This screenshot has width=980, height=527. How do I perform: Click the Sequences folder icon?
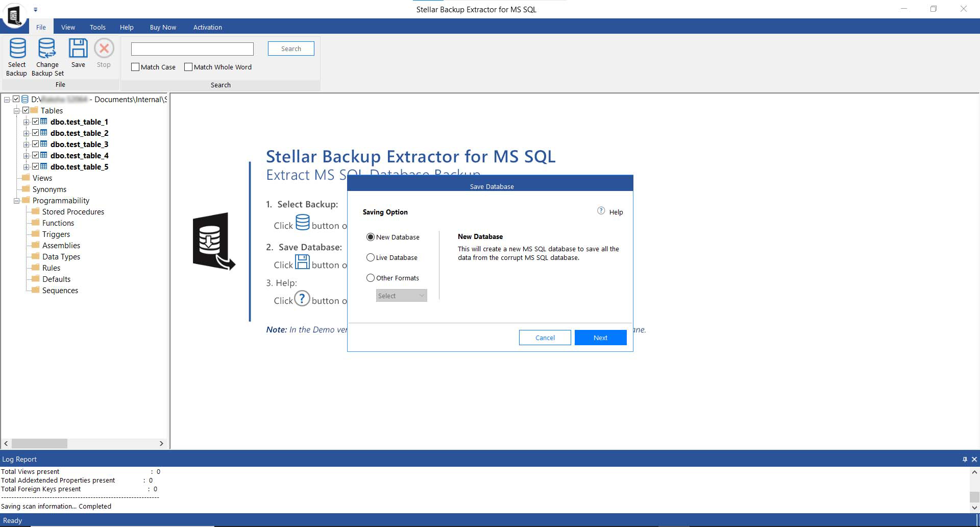36,290
